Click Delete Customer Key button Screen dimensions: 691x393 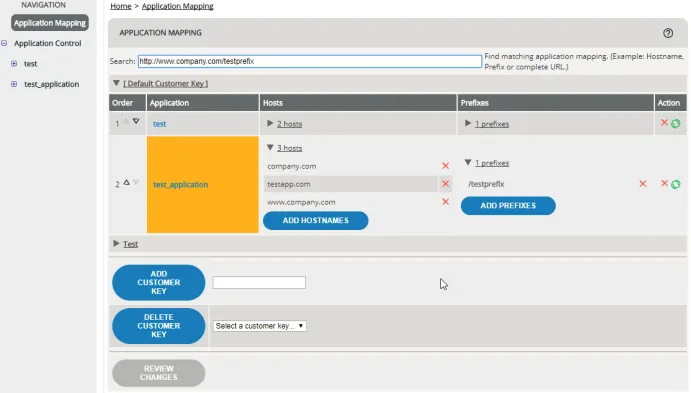click(x=159, y=326)
